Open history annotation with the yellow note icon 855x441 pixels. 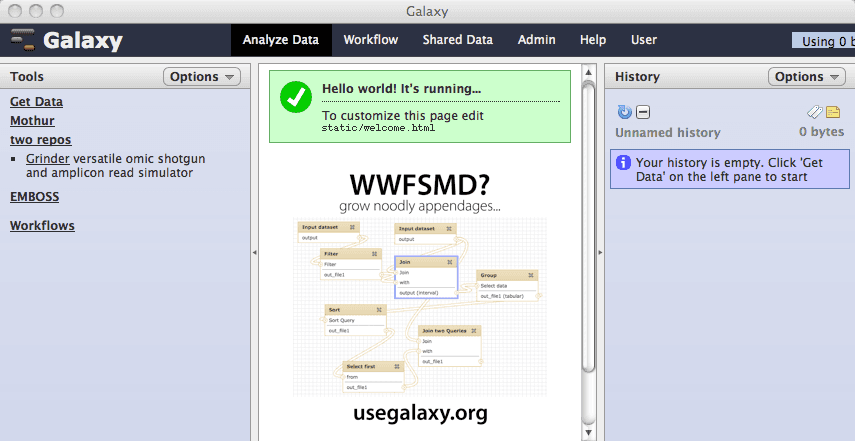[x=832, y=112]
